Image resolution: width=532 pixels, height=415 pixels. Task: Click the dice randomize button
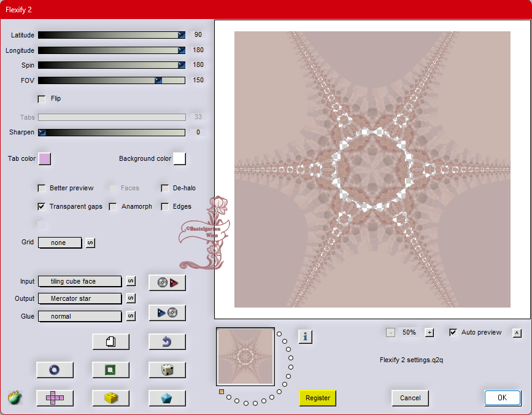(x=167, y=370)
